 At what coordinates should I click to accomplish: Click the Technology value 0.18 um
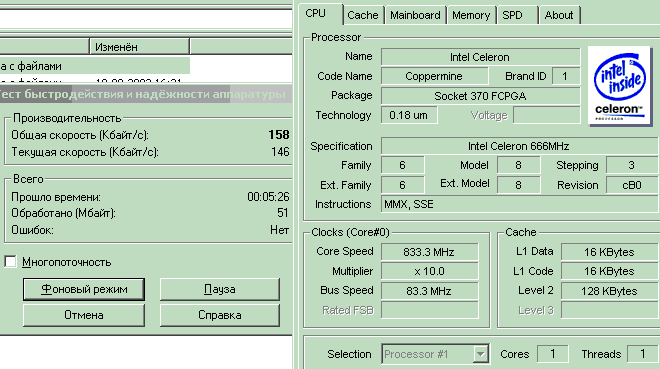[409, 115]
